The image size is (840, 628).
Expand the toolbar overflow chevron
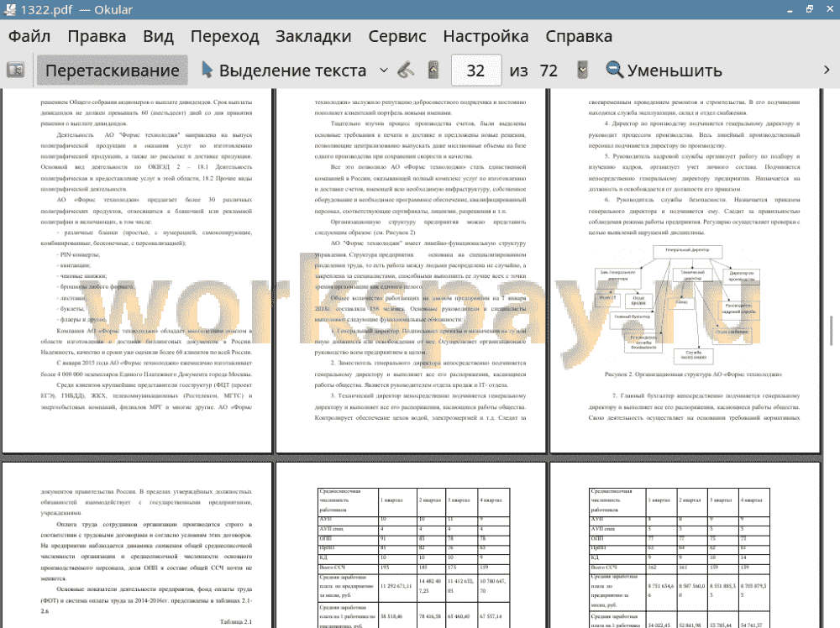pyautogui.click(x=827, y=71)
